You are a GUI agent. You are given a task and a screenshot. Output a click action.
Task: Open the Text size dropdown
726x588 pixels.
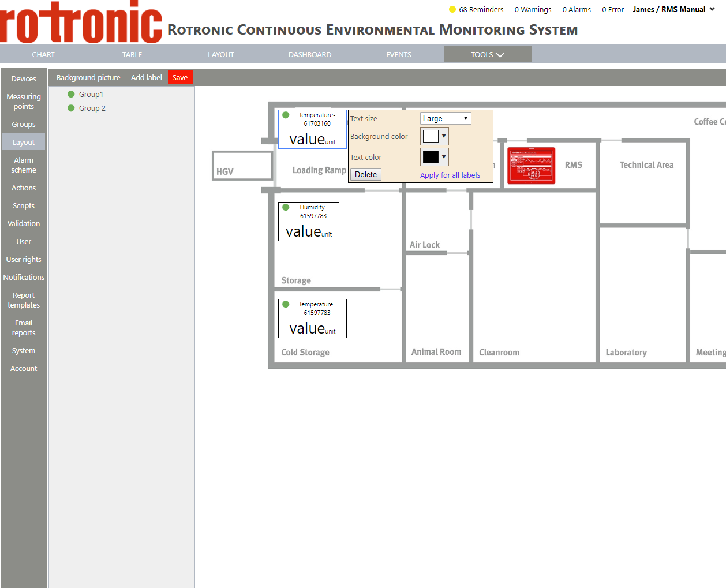coord(446,118)
